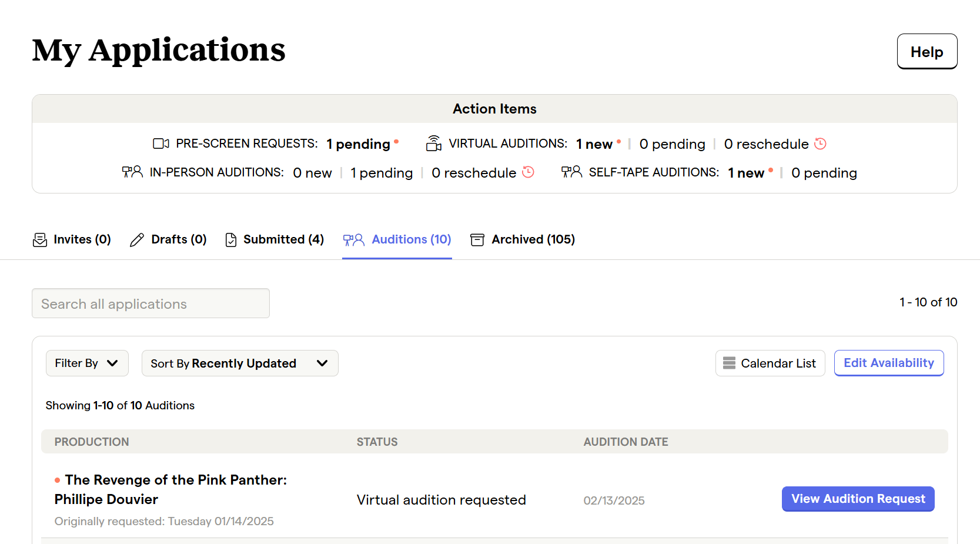Open 0 pending virtual auditions
The height and width of the screenshot is (544, 980).
[673, 144]
